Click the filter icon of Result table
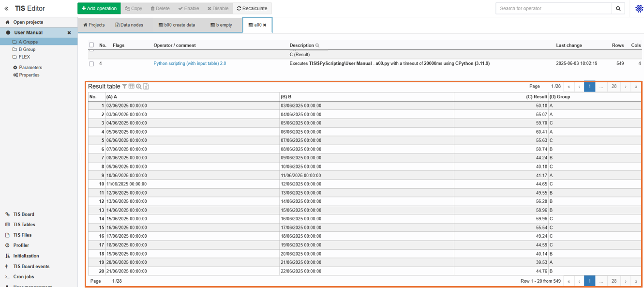 tap(124, 87)
